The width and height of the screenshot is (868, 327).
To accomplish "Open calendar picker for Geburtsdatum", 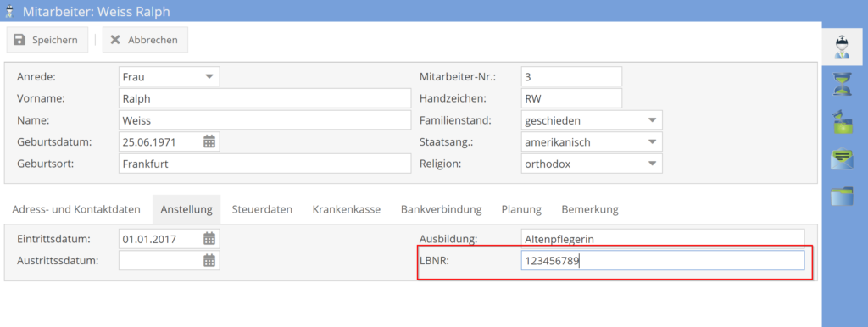I will (x=209, y=141).
